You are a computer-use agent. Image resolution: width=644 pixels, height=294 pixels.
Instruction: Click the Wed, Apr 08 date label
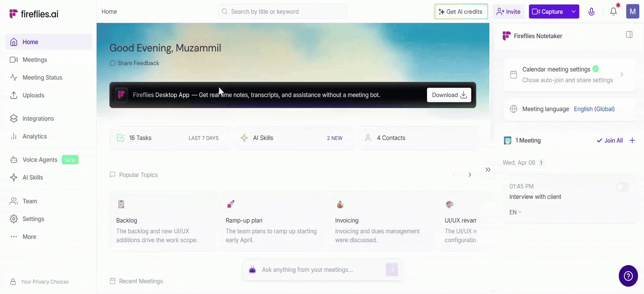point(519,163)
